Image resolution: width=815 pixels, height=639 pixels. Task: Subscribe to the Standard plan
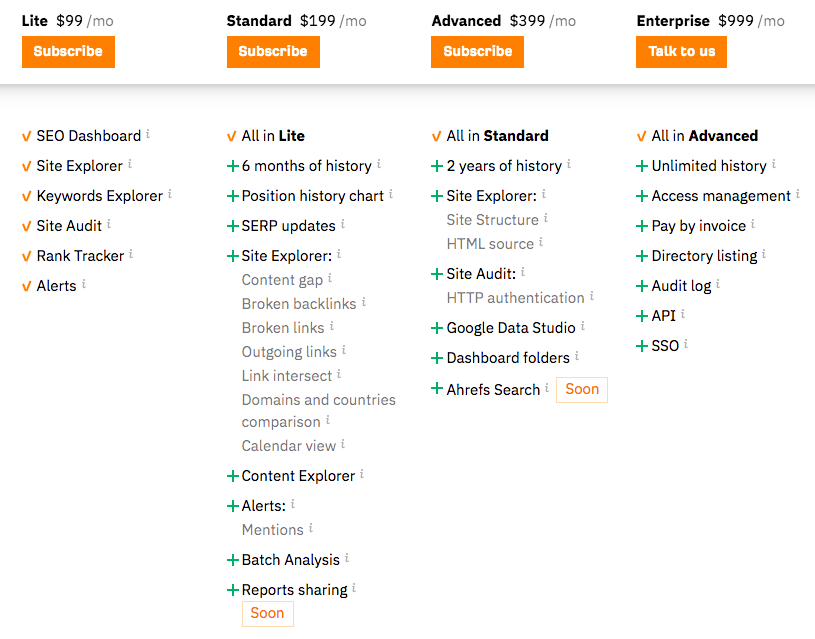pyautogui.click(x=272, y=51)
